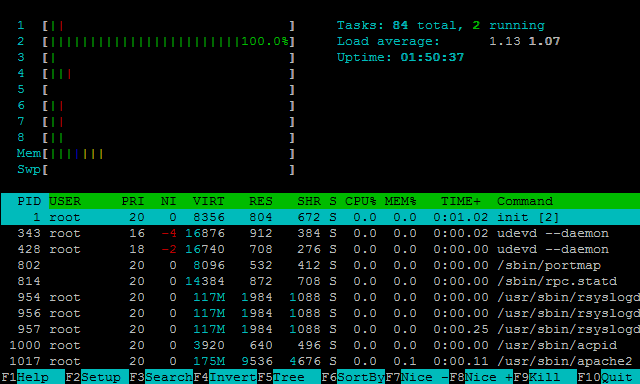The height and width of the screenshot is (384, 640).
Task: Click F9 Kill in the function bar
Action: [x=545, y=377]
